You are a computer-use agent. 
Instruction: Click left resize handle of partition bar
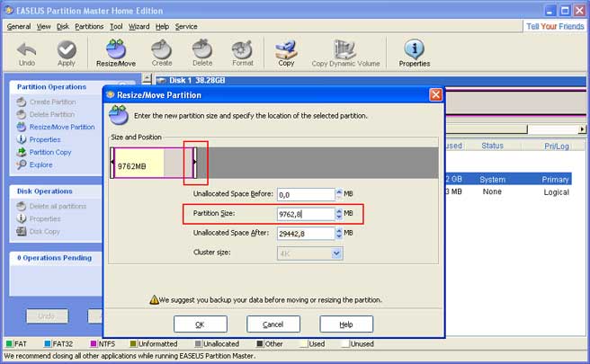[x=112, y=163]
